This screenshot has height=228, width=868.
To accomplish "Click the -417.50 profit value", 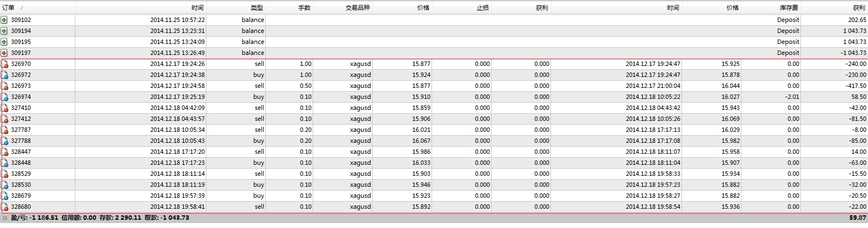I will click(x=856, y=86).
